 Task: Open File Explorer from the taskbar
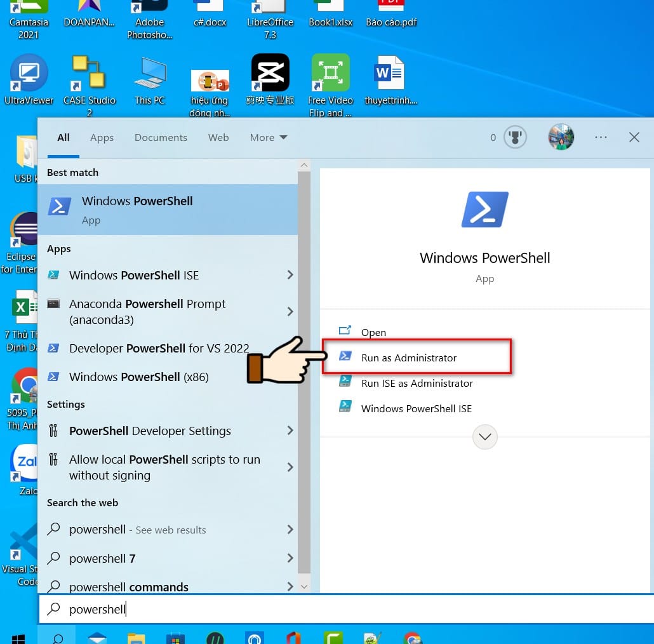point(136,638)
